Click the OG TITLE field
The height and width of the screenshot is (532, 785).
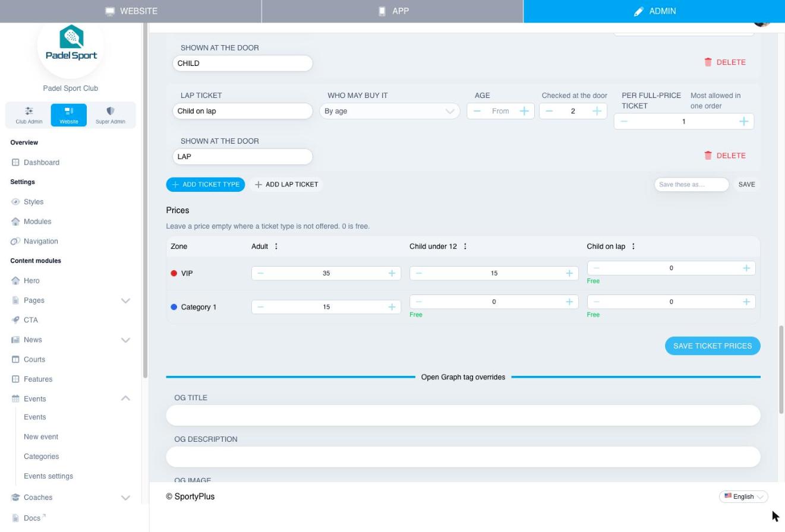[463, 415]
